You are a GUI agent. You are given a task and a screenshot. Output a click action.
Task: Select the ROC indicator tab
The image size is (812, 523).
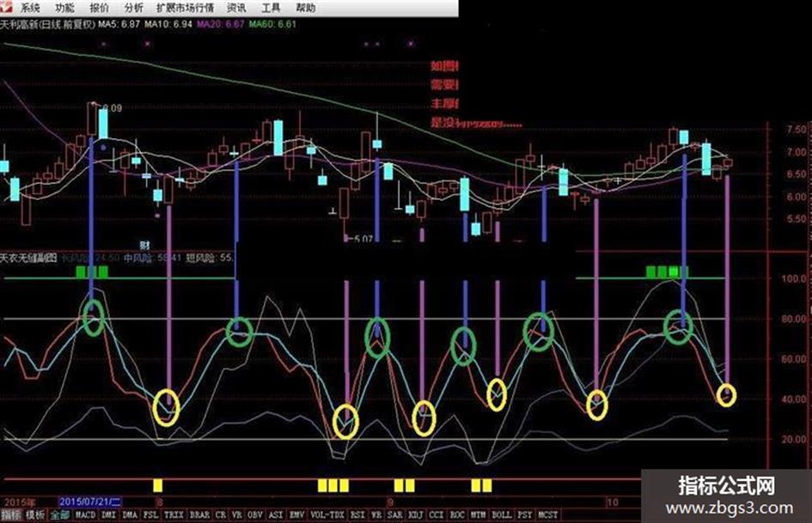tap(457, 514)
